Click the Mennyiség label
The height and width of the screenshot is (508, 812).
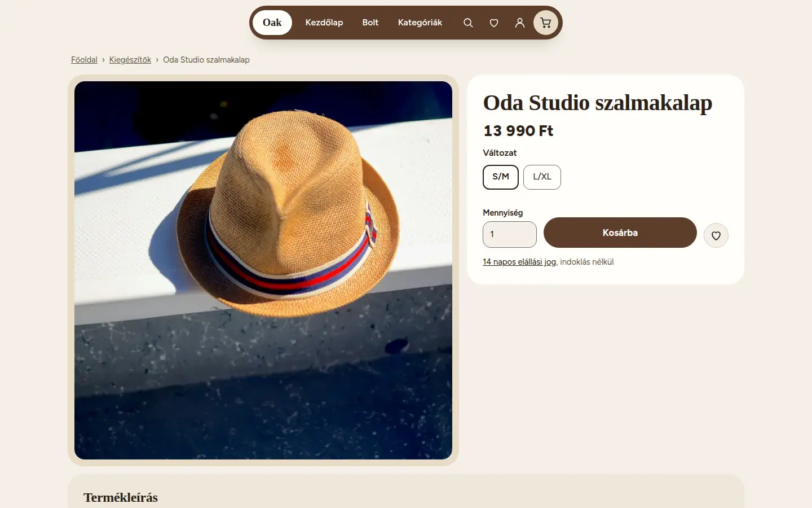tap(503, 213)
